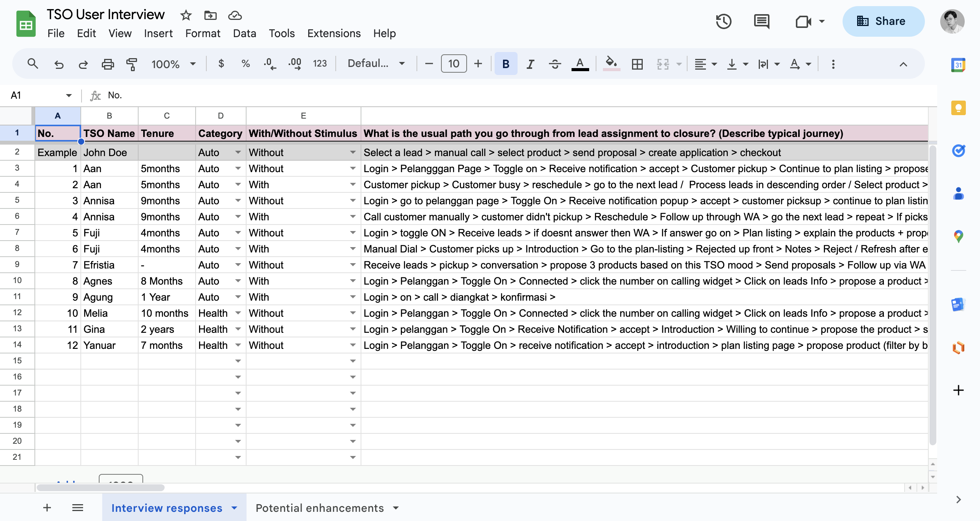Increase decimal places
Image resolution: width=980 pixels, height=521 pixels.
click(x=295, y=63)
